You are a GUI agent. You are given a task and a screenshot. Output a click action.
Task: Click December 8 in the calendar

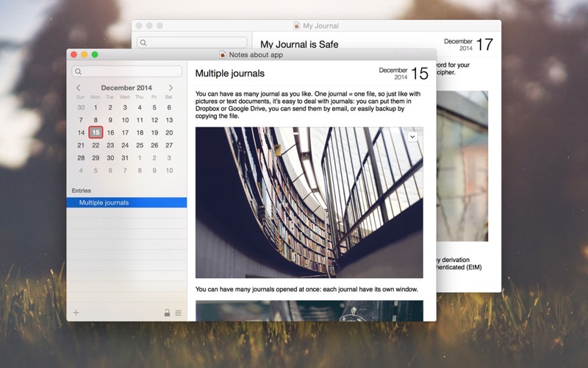(96, 120)
